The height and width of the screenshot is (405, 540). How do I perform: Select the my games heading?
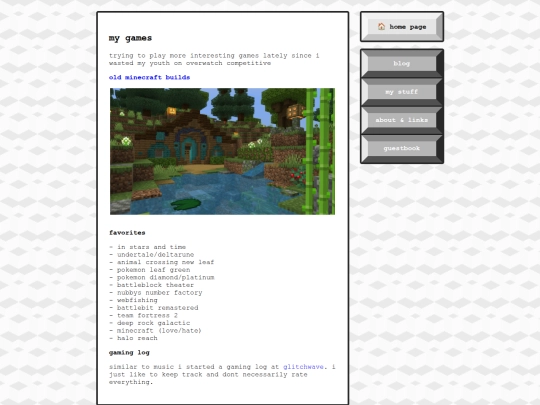131,38
